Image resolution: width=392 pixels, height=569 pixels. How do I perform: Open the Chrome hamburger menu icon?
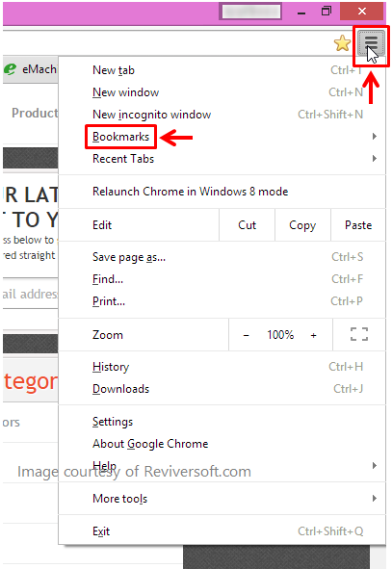point(371,42)
